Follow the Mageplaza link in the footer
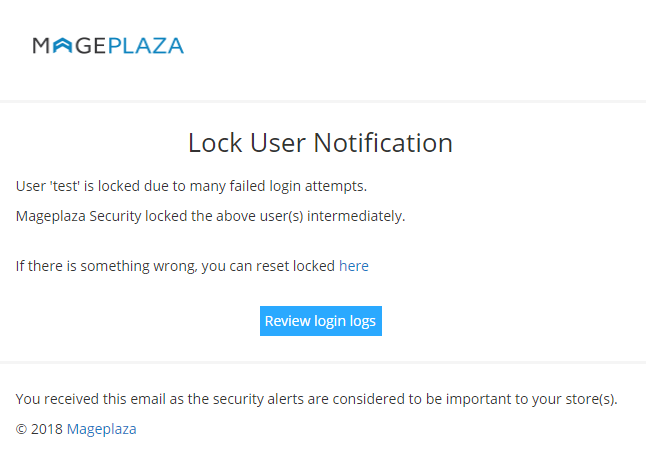The height and width of the screenshot is (460, 646). tap(101, 429)
